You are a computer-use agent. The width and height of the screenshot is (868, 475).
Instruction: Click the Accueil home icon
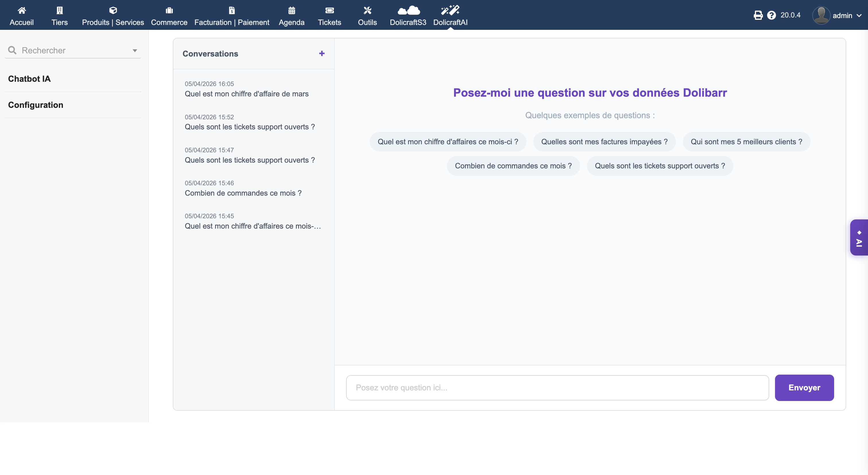(x=22, y=10)
